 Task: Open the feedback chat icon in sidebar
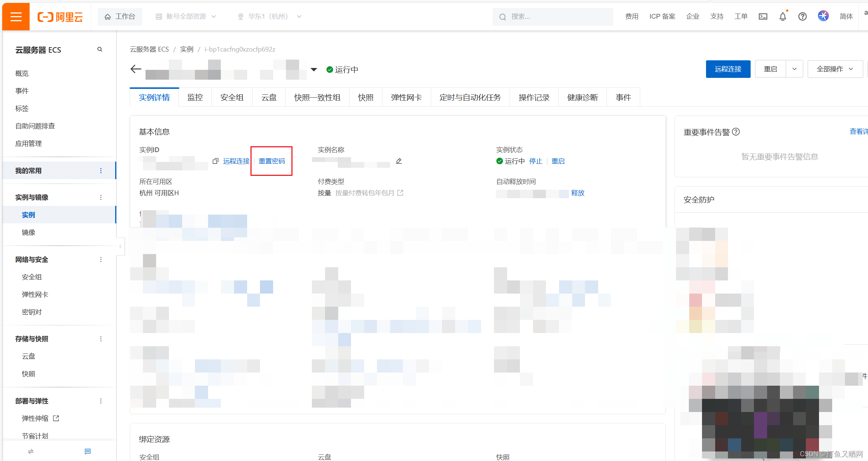pyautogui.click(x=88, y=451)
